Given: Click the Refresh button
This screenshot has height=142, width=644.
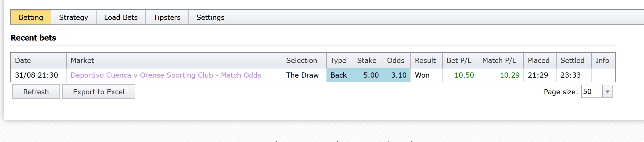Looking at the screenshot, I should coord(36,92).
